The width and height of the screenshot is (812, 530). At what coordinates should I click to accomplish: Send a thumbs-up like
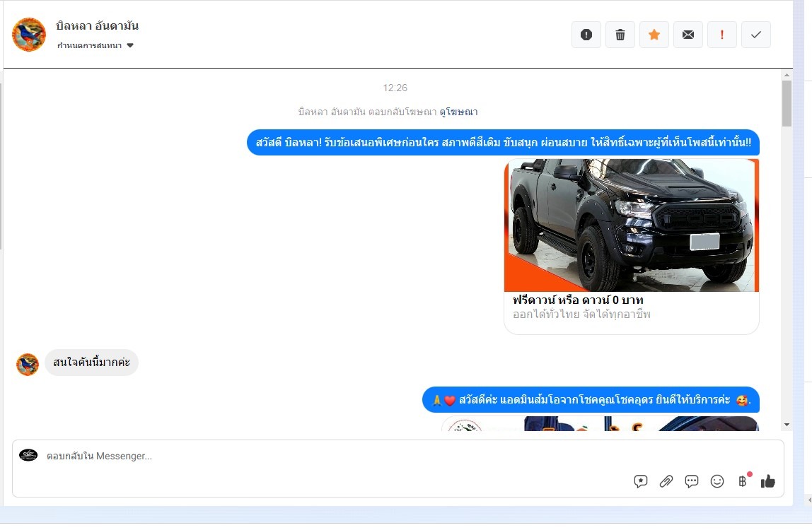[768, 481]
